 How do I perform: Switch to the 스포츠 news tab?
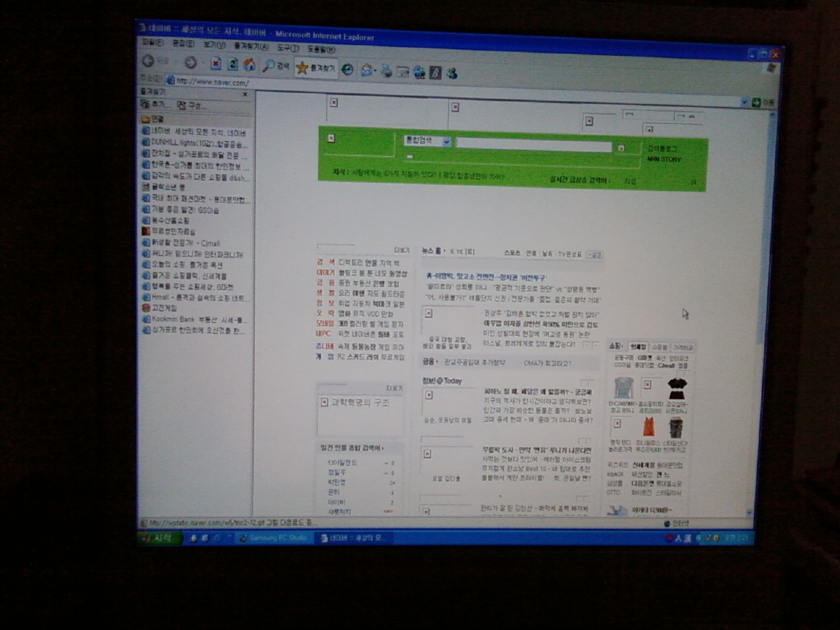tap(512, 253)
